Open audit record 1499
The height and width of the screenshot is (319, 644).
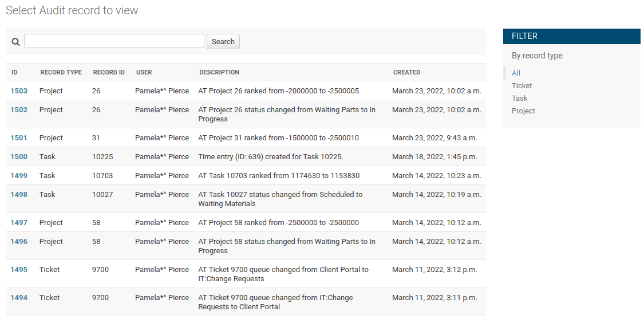pos(19,175)
